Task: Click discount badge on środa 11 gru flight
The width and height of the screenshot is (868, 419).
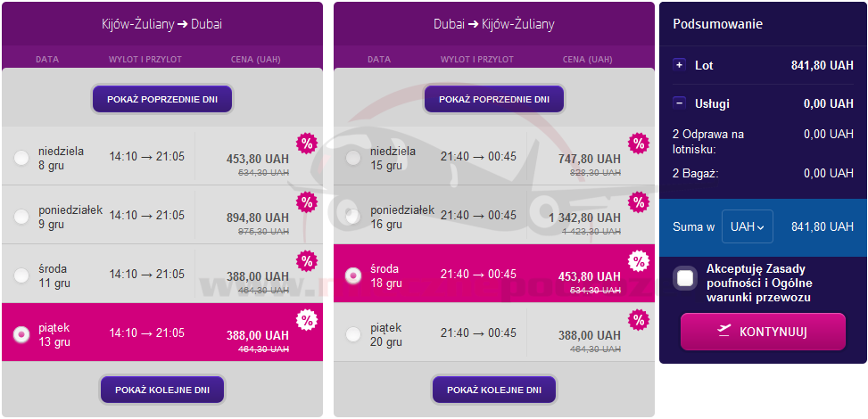Action: (307, 261)
